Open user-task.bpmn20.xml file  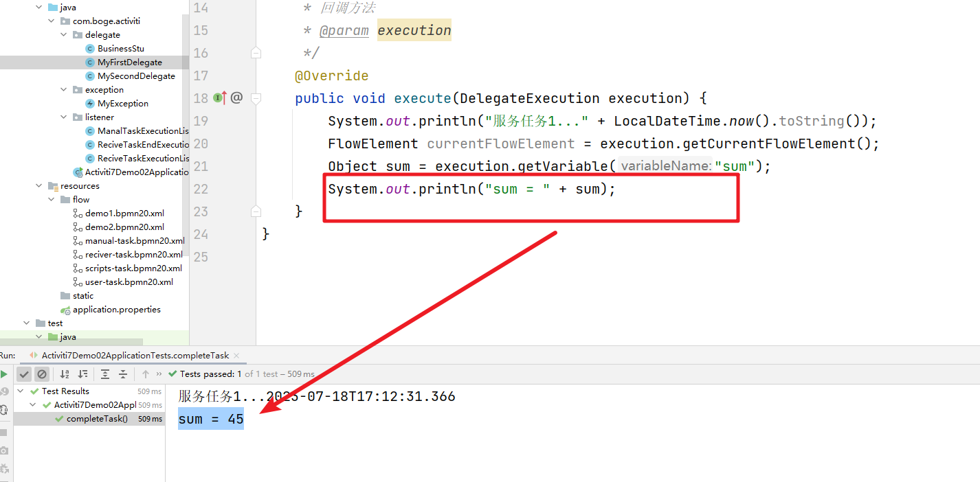129,282
